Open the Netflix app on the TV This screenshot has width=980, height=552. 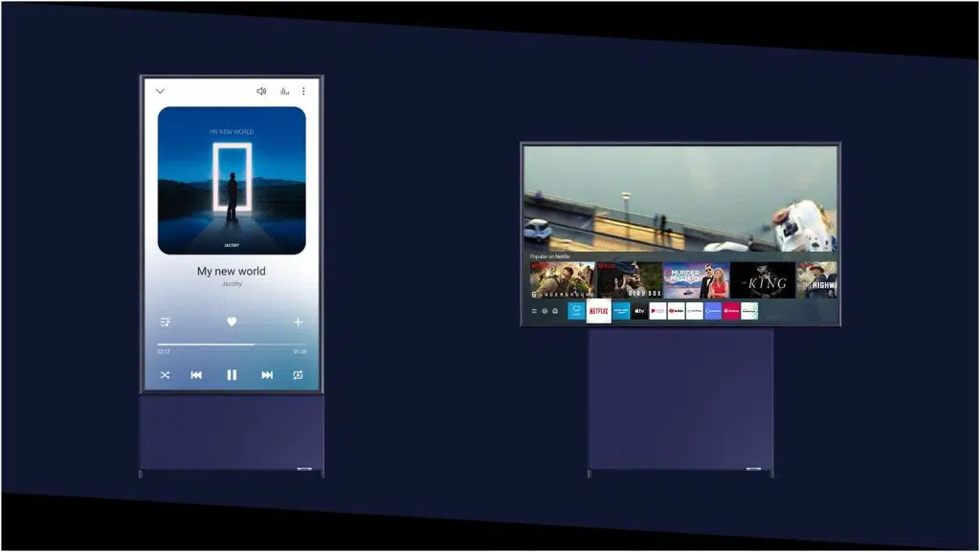(x=598, y=312)
